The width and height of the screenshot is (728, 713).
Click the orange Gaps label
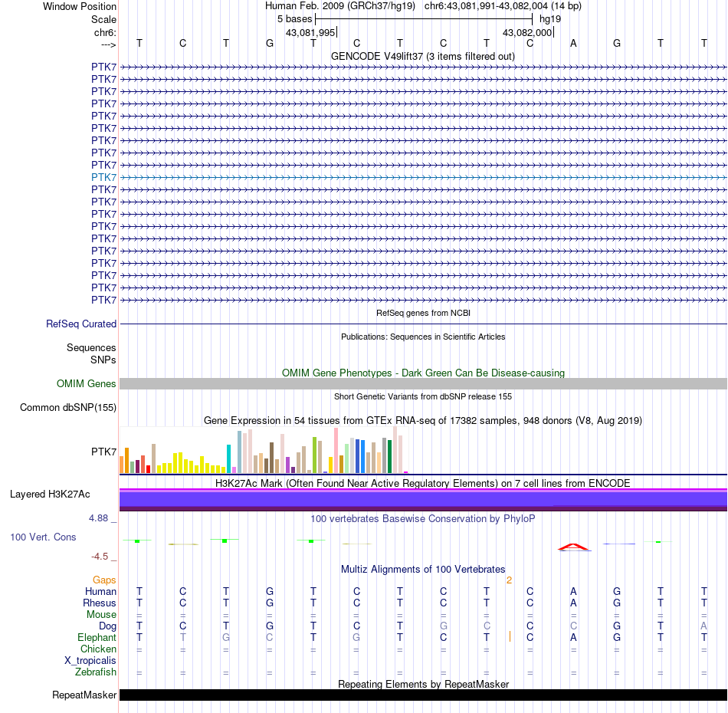pos(104,580)
